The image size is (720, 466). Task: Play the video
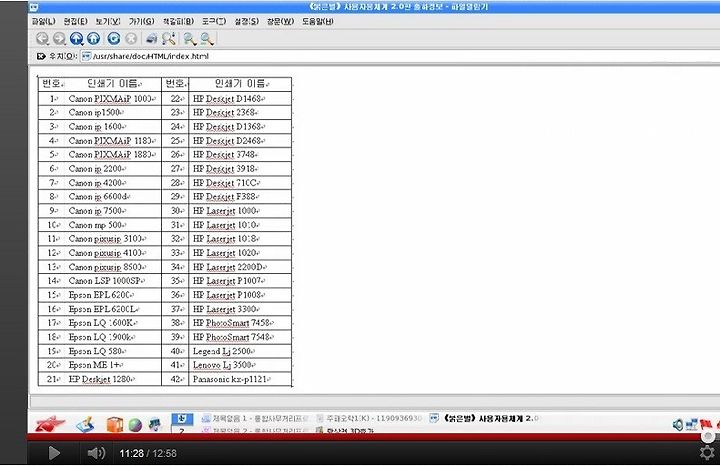pyautogui.click(x=54, y=453)
